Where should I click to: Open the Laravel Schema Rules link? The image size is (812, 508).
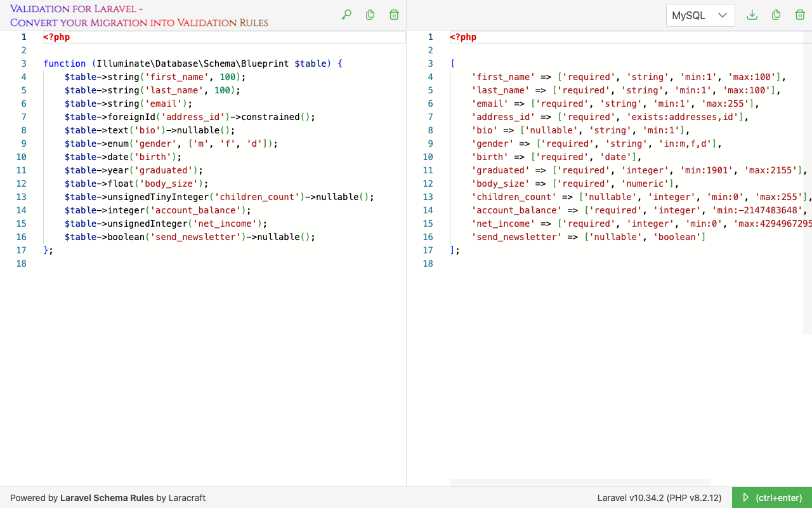click(107, 498)
